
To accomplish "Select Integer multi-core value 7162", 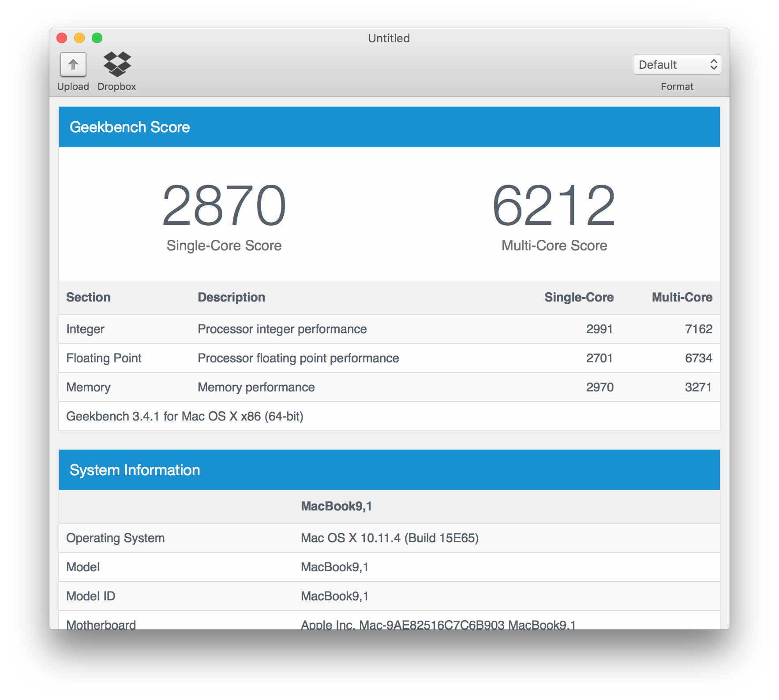I will point(699,329).
